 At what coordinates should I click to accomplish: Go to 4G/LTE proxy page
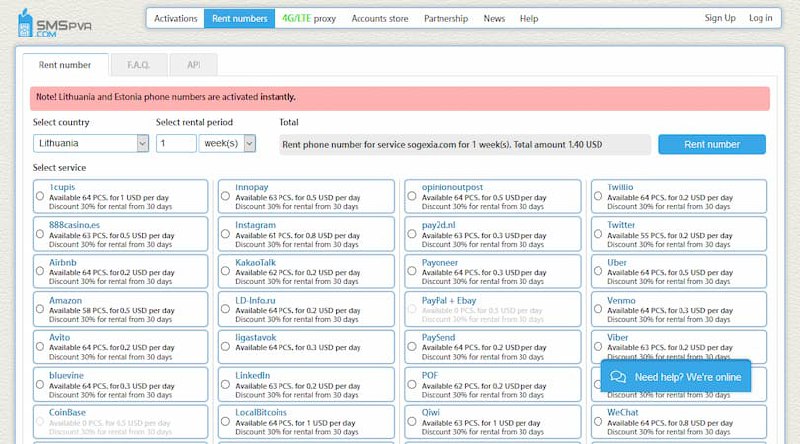pyautogui.click(x=309, y=18)
